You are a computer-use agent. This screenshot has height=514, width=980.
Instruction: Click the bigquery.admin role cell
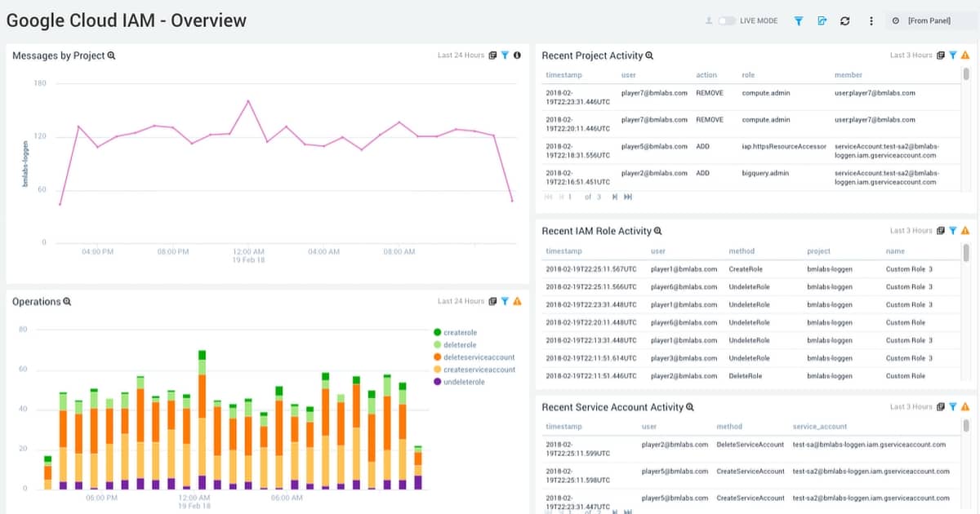(x=764, y=173)
